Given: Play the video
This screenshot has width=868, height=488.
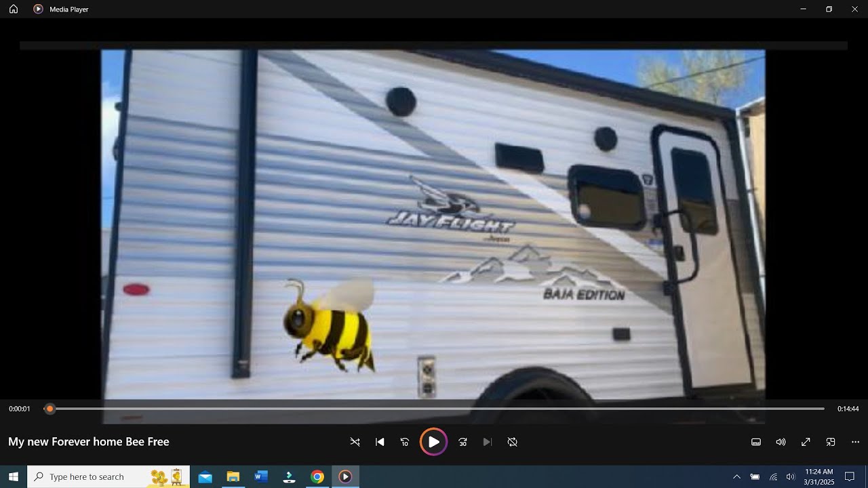Looking at the screenshot, I should [x=433, y=442].
